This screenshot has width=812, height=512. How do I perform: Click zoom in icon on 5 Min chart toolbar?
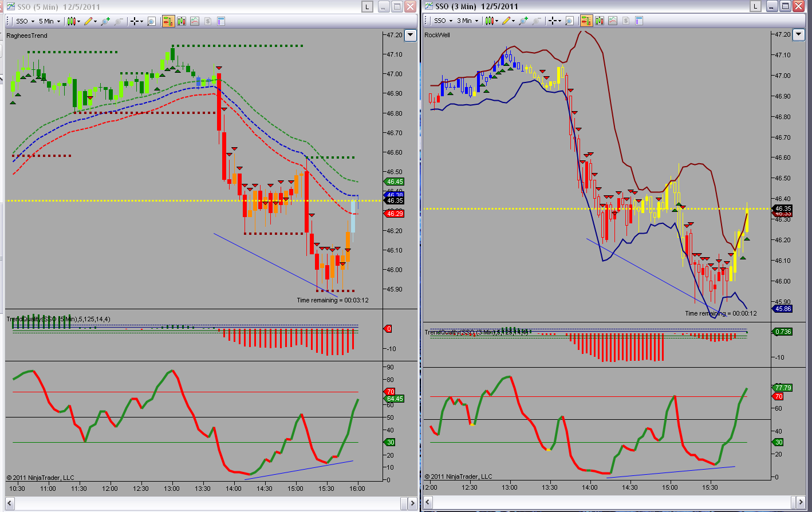(x=105, y=21)
